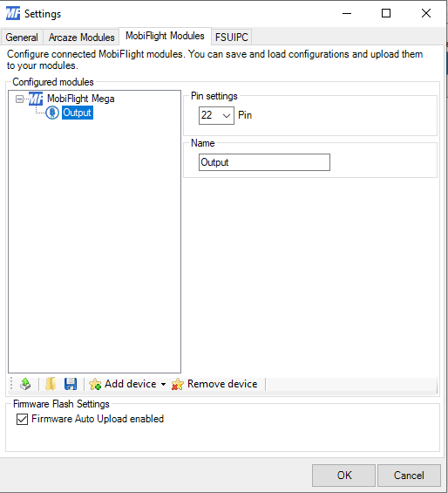Screen dimensions: 448x493
Task: Toggle the Firmware Auto Upload enabled checkbox
Action: pos(22,419)
